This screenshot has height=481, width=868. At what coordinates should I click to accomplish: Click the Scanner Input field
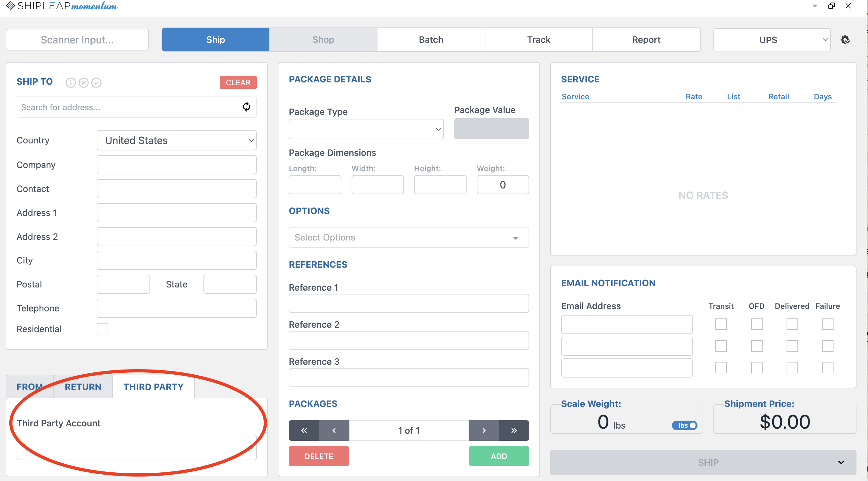click(x=77, y=40)
